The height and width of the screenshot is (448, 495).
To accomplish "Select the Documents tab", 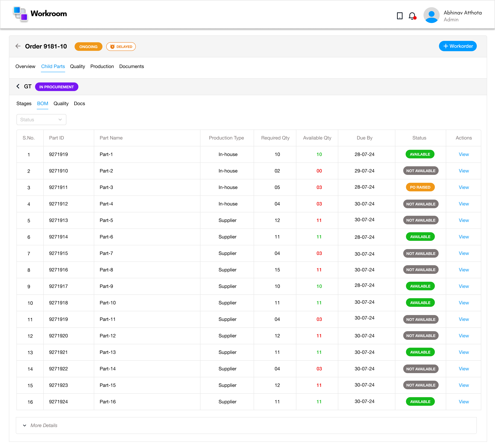I will [132, 66].
